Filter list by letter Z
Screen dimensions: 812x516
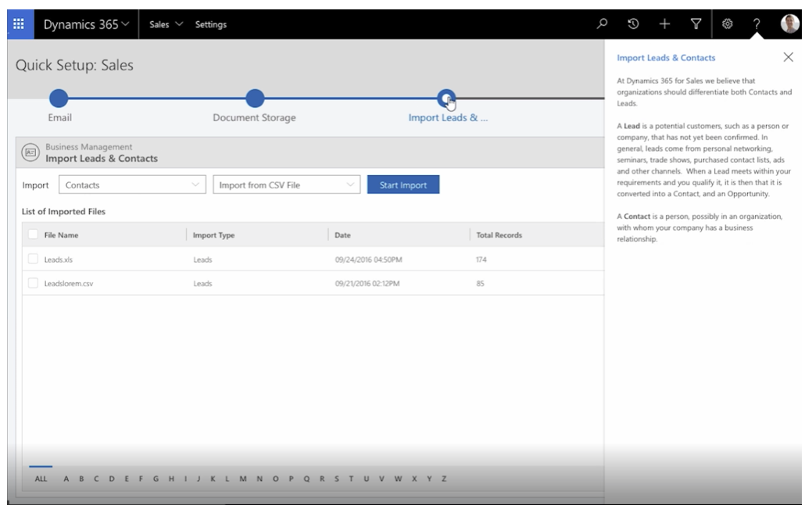click(x=444, y=478)
